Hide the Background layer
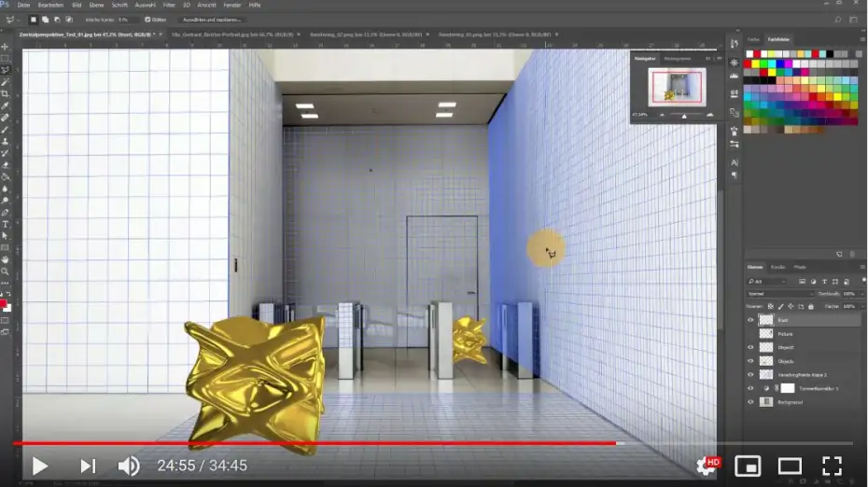Viewport: 868px width, 487px height. [750, 402]
